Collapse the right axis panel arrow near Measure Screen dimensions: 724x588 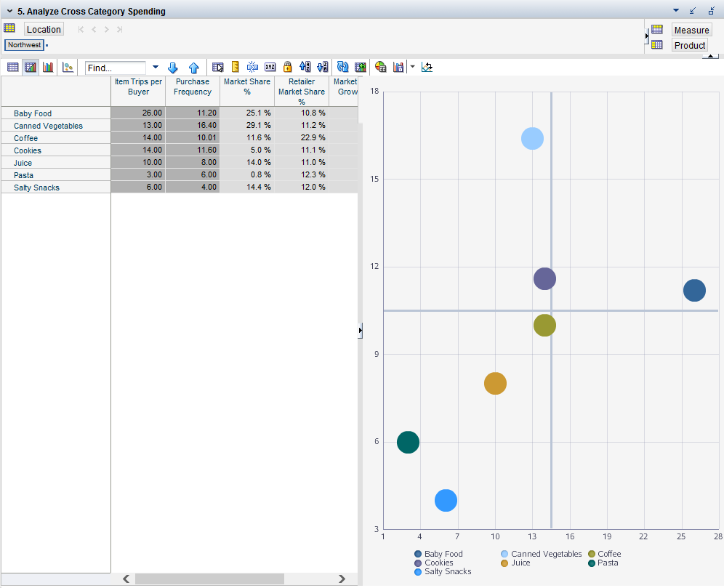point(647,36)
